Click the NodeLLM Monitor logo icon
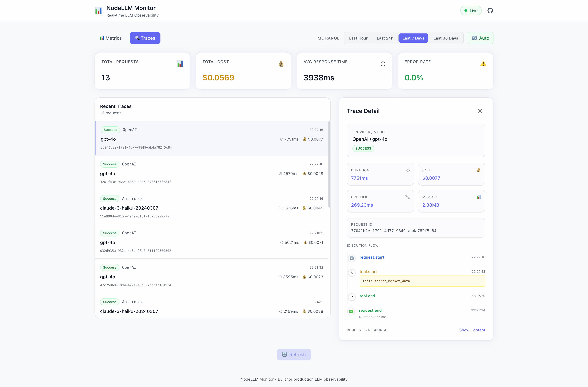This screenshot has height=387, width=588. (98, 10)
